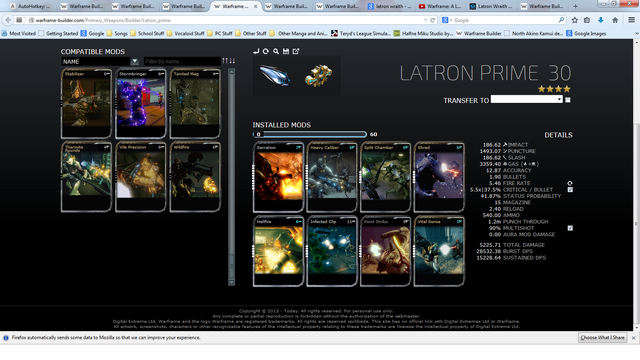Open the Getting Started bookmark
This screenshot has height=360, width=640.
click(58, 33)
